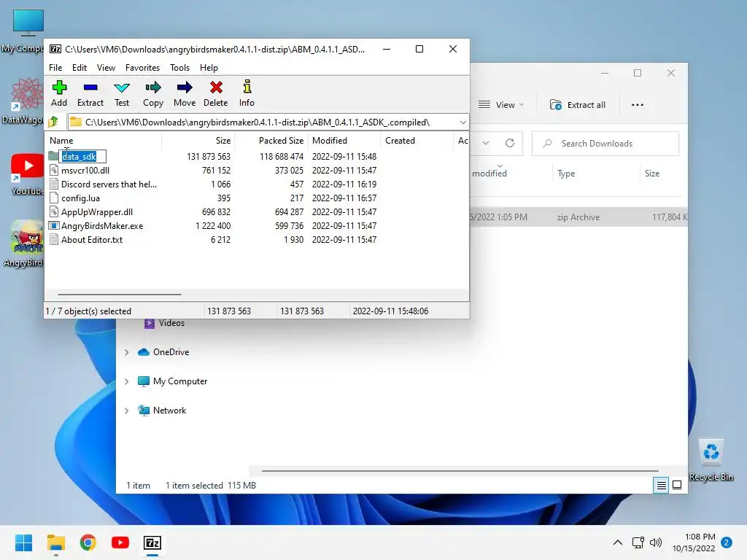The width and height of the screenshot is (747, 560).
Task: Expand the OneDrive tree node
Action: click(x=127, y=352)
